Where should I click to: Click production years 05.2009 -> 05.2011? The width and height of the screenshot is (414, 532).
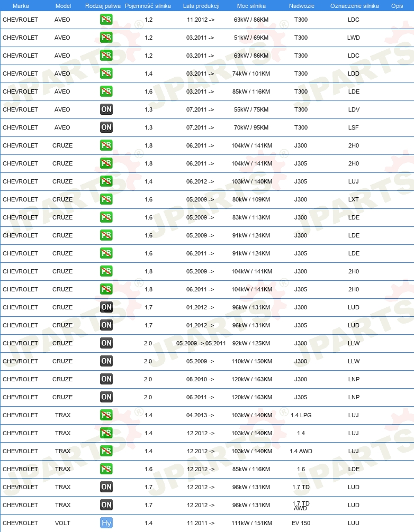pos(201,343)
